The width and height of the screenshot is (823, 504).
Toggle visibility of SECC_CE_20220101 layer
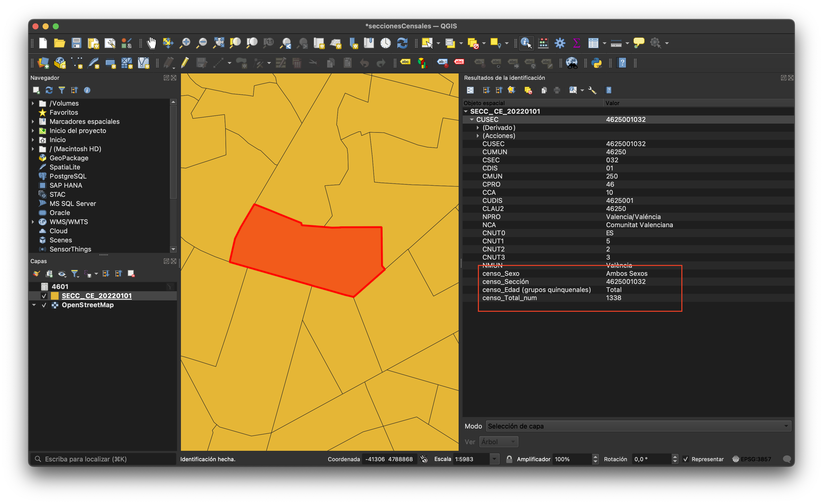point(44,296)
